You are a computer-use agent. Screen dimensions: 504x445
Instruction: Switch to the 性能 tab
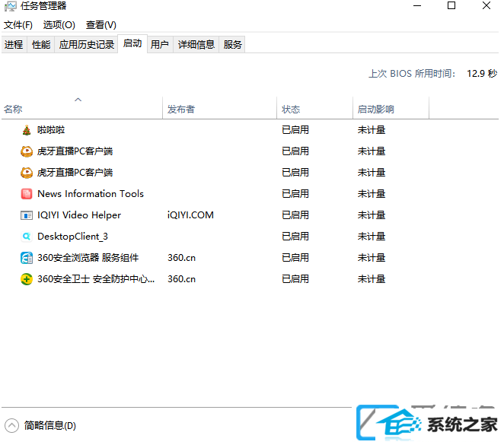[41, 44]
